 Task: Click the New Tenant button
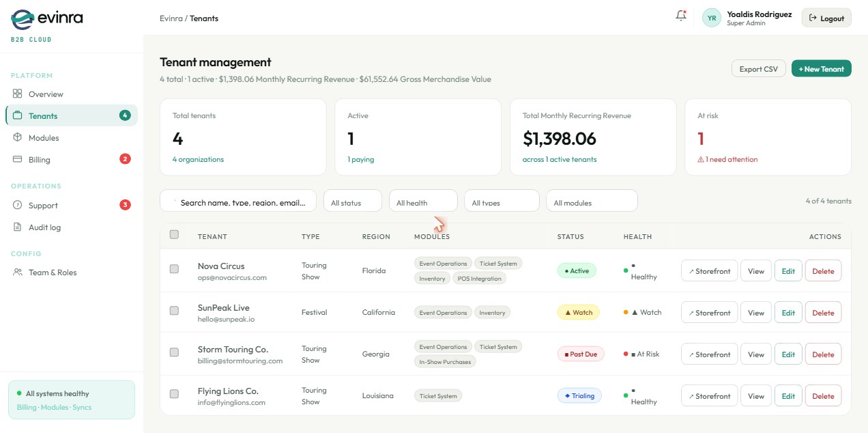(x=822, y=69)
